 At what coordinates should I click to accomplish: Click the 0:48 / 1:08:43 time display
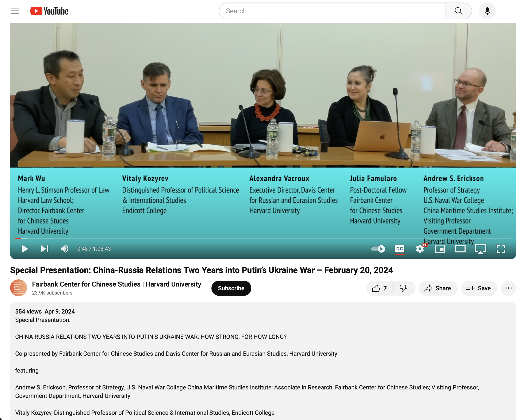click(94, 249)
